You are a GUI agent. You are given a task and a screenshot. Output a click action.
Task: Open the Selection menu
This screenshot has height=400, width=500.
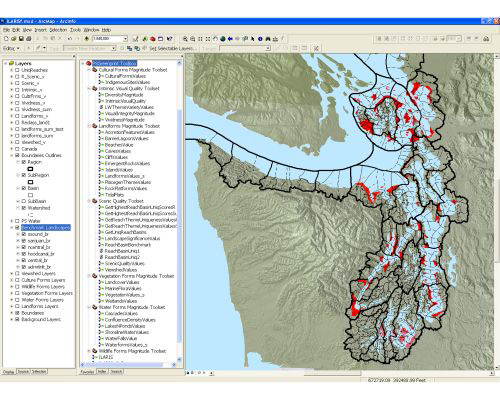(58, 30)
